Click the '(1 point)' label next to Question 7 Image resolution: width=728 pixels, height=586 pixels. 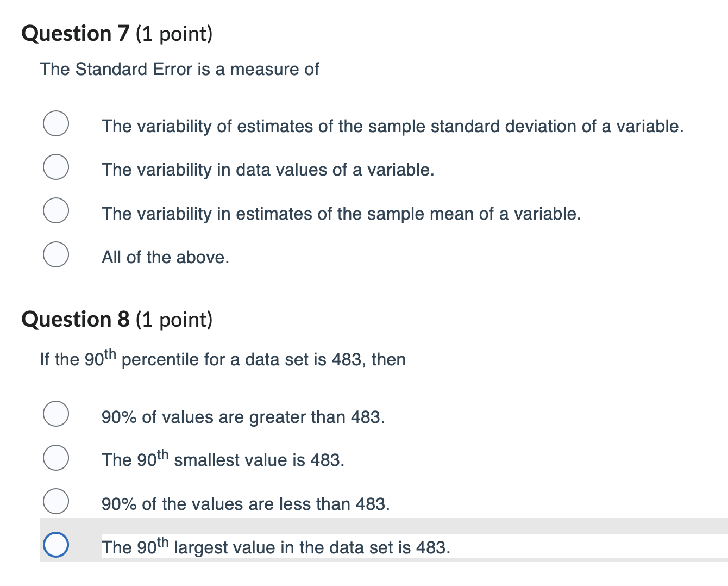coord(174,34)
